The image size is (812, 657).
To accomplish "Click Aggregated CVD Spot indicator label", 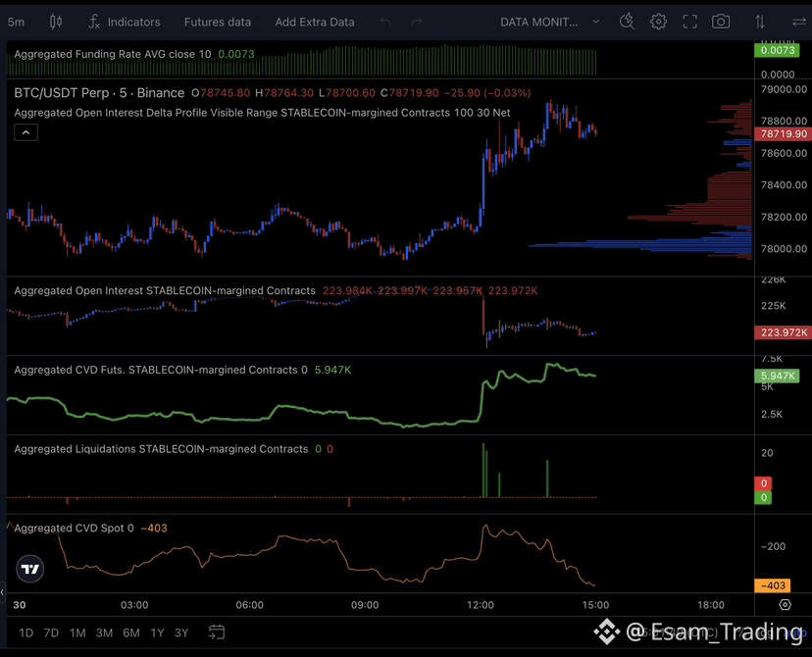I will pyautogui.click(x=74, y=529).
